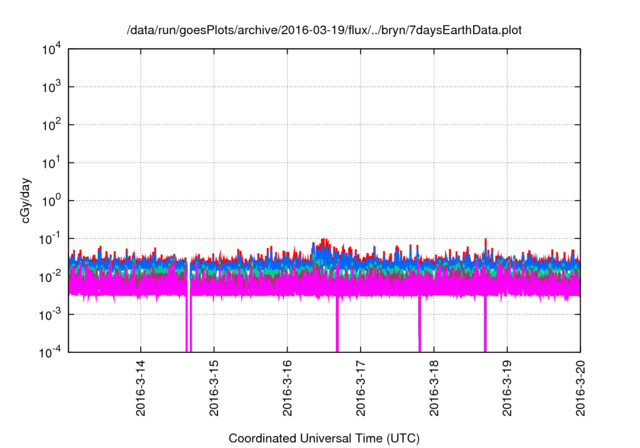Click the cGy/day y-axis label

pos(25,200)
